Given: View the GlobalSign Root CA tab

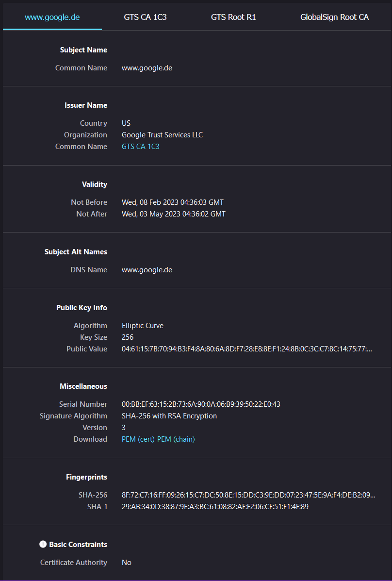Looking at the screenshot, I should tap(334, 17).
